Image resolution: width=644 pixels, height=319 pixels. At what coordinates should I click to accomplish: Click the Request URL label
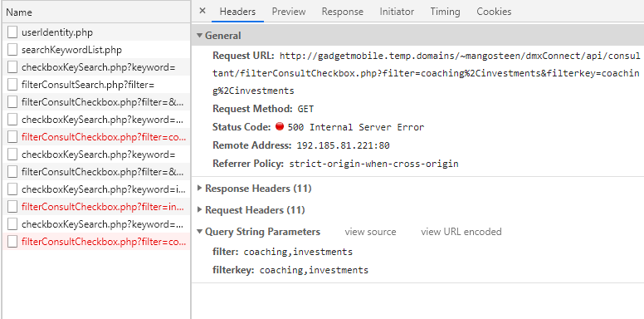point(243,56)
